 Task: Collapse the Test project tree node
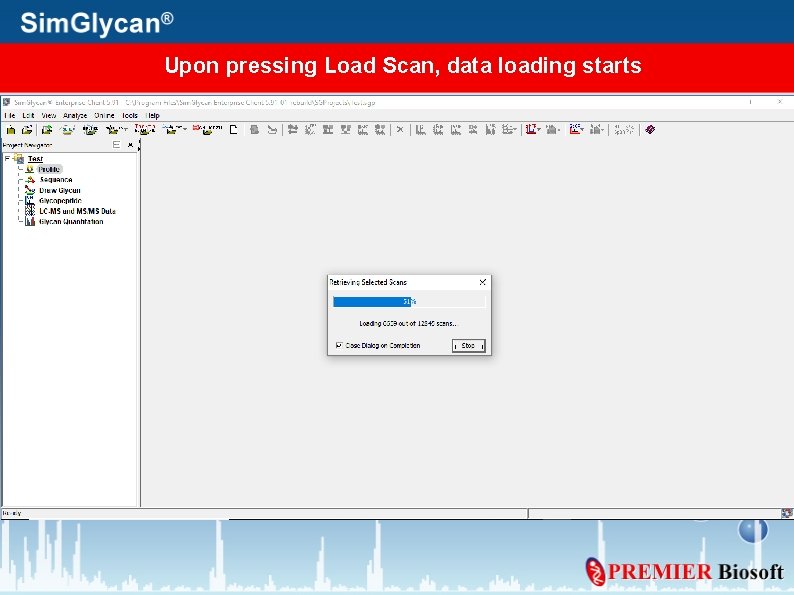pos(7,158)
